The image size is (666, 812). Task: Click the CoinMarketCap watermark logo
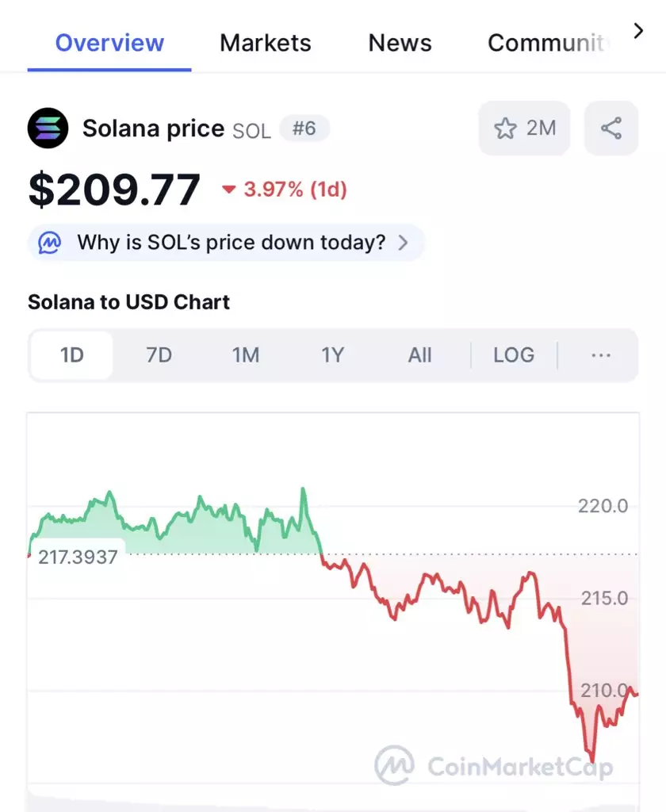pyautogui.click(x=495, y=765)
